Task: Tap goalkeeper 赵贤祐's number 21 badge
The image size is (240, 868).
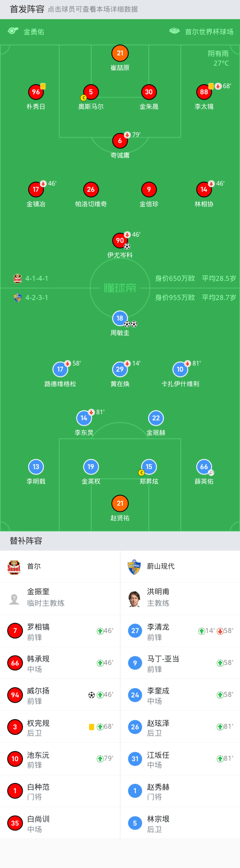Action: 120,503
